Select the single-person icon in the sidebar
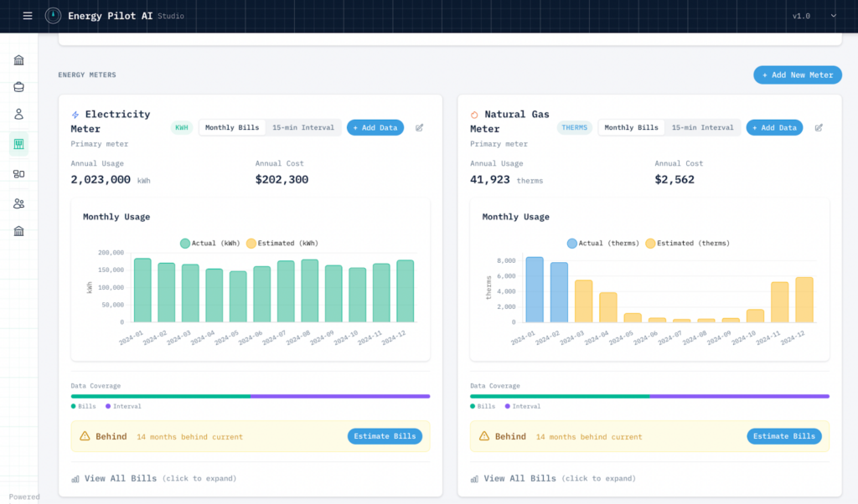Screen dimensions: 858x504 tap(18, 115)
